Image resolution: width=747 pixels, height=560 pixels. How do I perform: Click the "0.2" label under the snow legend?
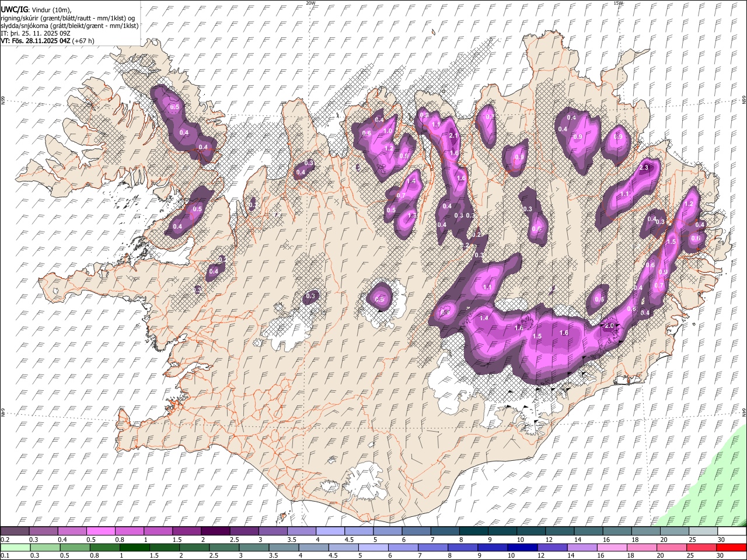(x=5, y=540)
